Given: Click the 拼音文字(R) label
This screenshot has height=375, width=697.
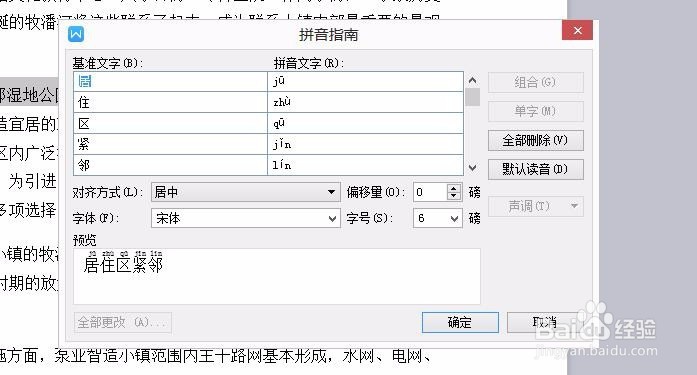Looking at the screenshot, I should point(309,63).
